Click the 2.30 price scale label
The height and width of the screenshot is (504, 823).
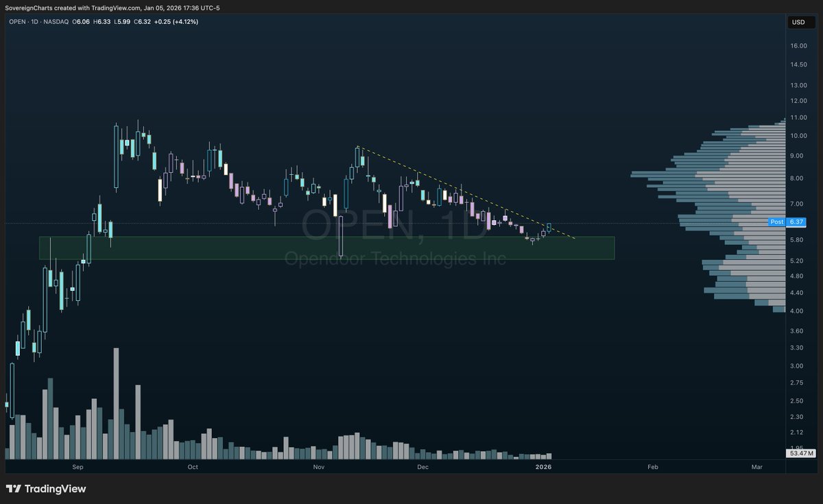point(798,416)
